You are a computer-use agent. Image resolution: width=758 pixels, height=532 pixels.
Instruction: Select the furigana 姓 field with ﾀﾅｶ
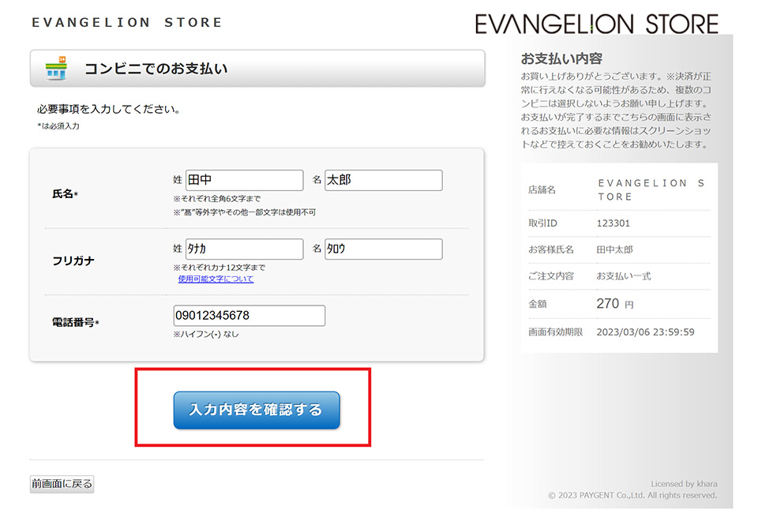pyautogui.click(x=245, y=249)
